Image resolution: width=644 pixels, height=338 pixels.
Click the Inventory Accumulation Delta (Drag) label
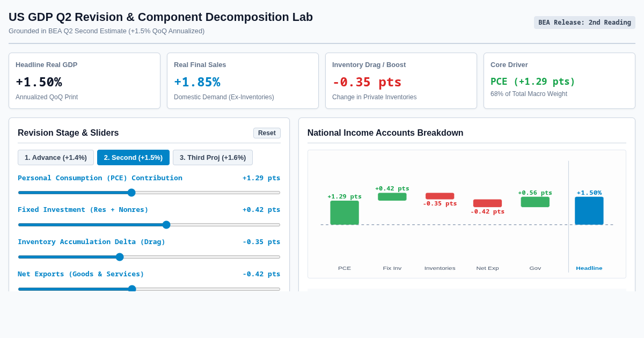point(92,241)
